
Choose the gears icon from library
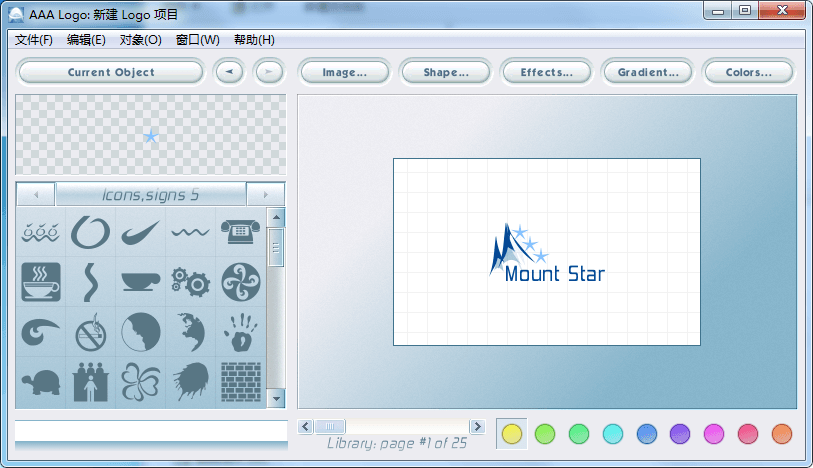coord(189,281)
